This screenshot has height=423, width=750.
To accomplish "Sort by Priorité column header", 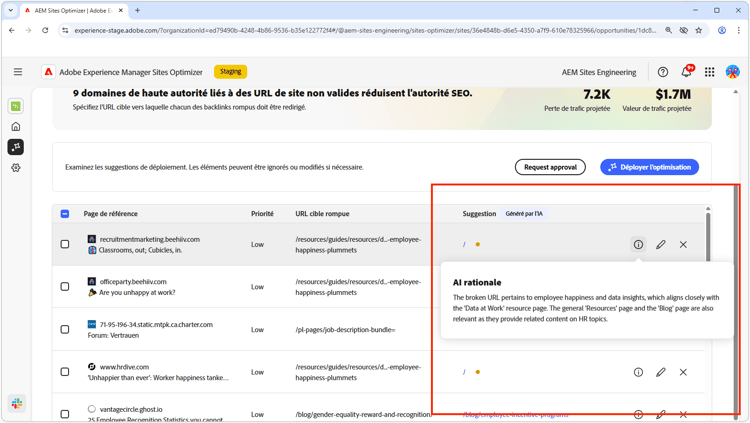I will pyautogui.click(x=262, y=214).
